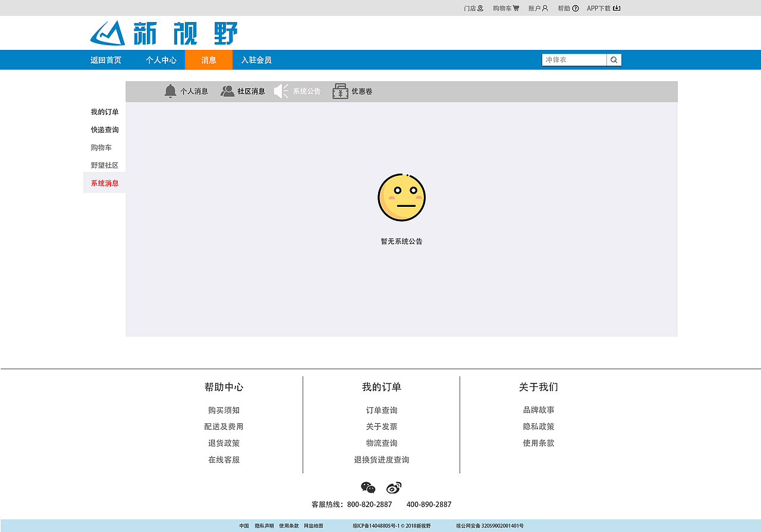Switch to the 个人中心 navigation tab
The width and height of the screenshot is (761, 532).
(x=161, y=59)
